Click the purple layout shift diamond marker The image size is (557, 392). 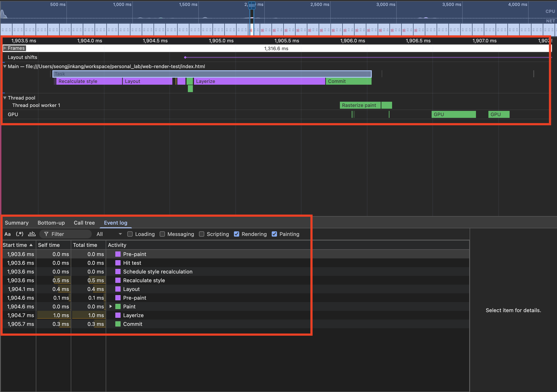pos(185,57)
